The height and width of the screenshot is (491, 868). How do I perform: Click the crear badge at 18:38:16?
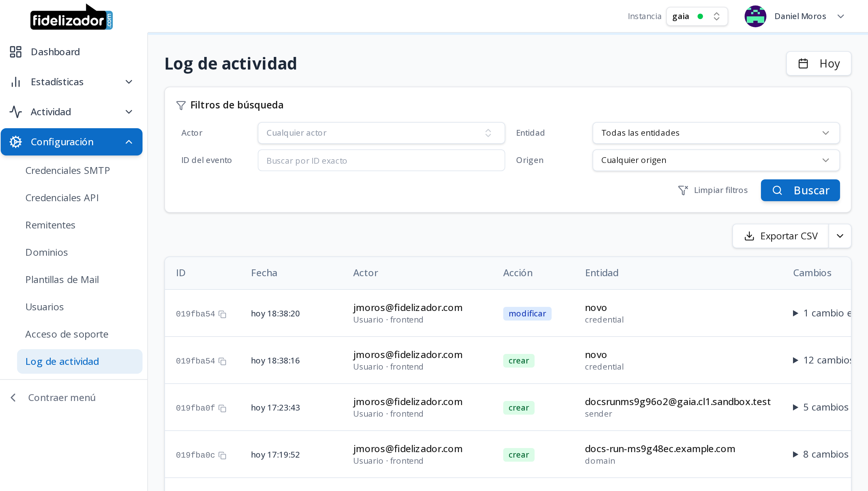519,361
